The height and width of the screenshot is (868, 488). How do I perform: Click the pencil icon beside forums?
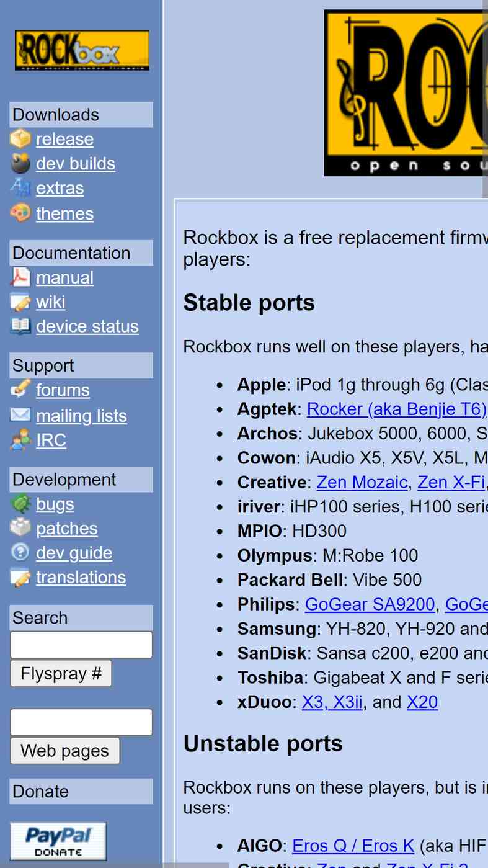[20, 390]
